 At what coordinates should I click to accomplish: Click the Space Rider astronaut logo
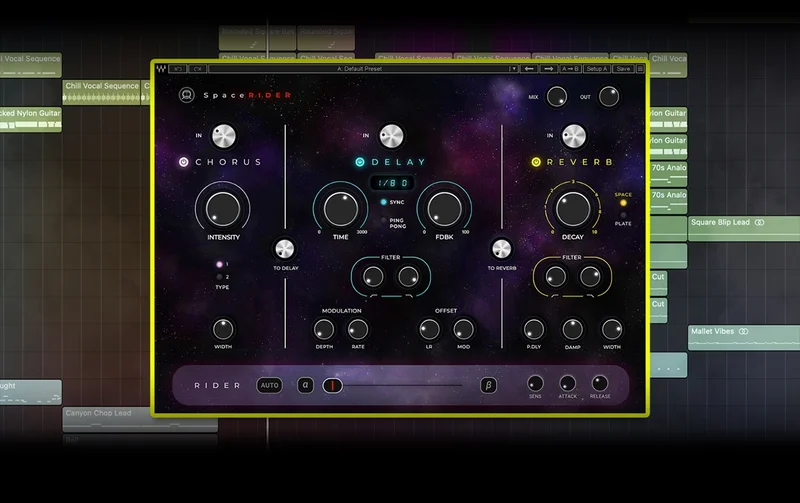187,95
